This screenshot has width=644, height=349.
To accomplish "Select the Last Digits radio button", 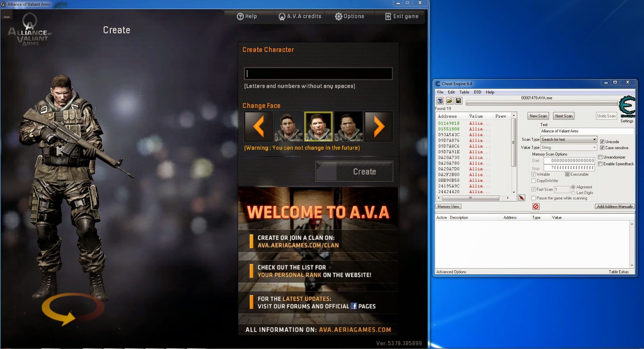I will click(x=573, y=193).
